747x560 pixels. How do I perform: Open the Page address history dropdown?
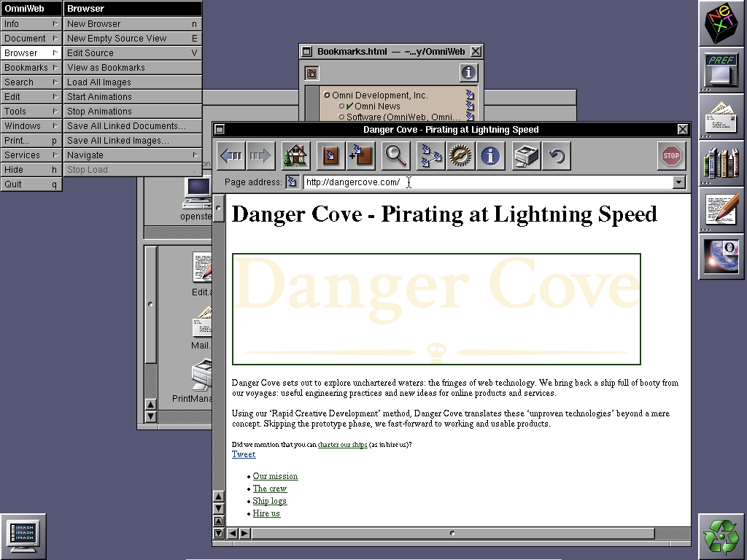tap(679, 182)
